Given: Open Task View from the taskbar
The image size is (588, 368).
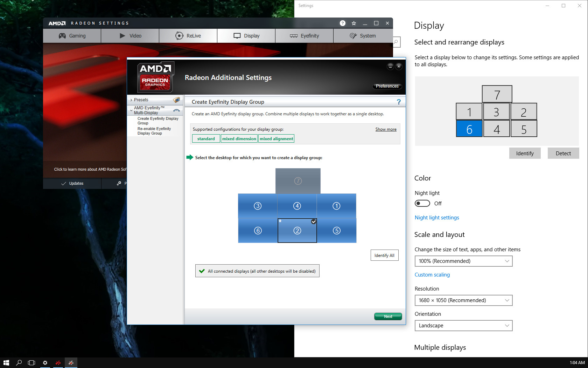Looking at the screenshot, I should [31, 363].
